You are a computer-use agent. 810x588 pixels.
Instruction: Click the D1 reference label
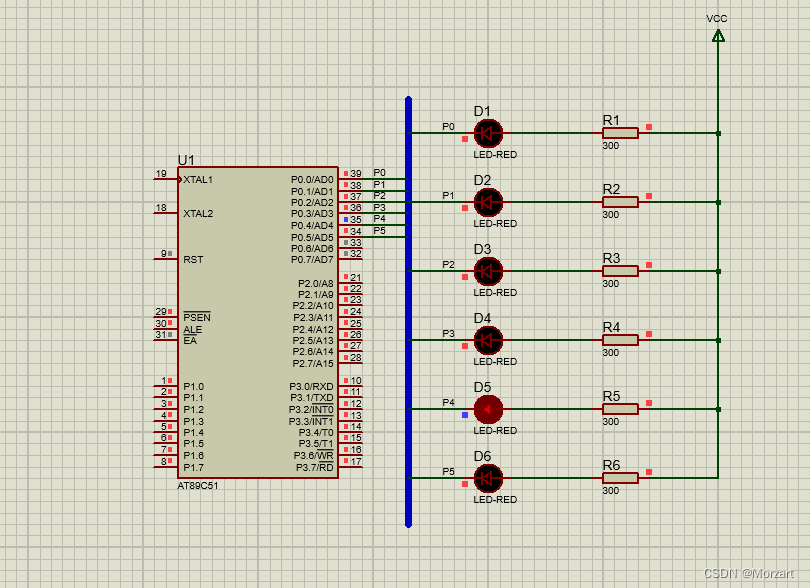(x=482, y=111)
